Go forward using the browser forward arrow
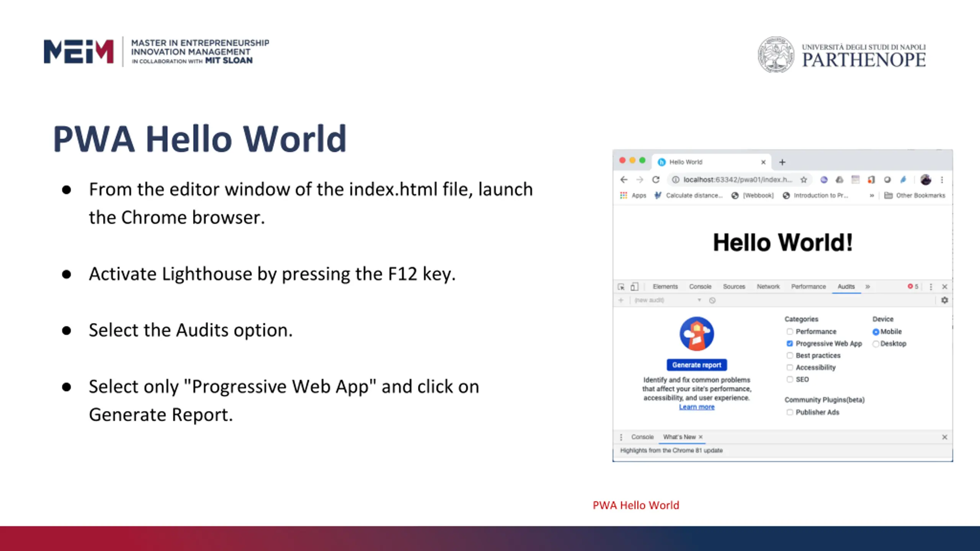The image size is (980, 551). pos(640,179)
